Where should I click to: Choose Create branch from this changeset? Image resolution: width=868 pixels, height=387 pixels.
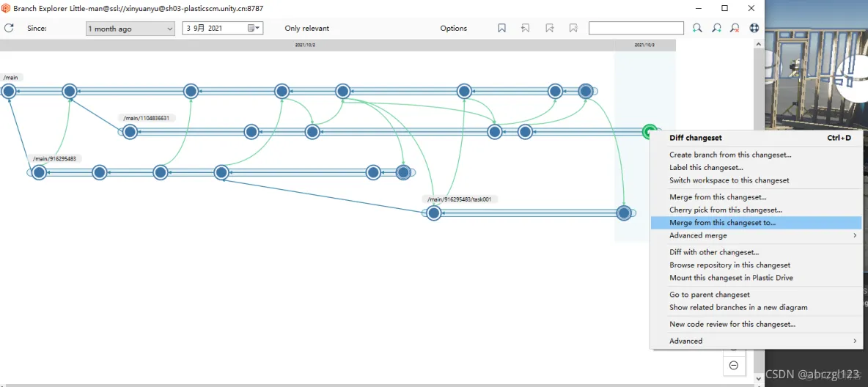tap(756, 155)
